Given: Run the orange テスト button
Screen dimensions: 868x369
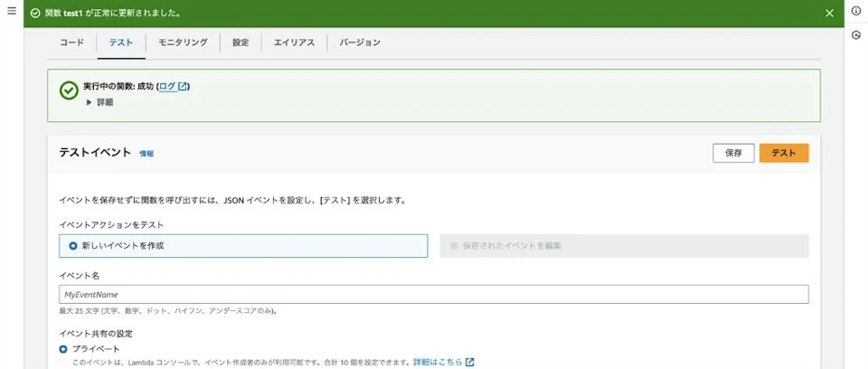Looking at the screenshot, I should (x=784, y=154).
